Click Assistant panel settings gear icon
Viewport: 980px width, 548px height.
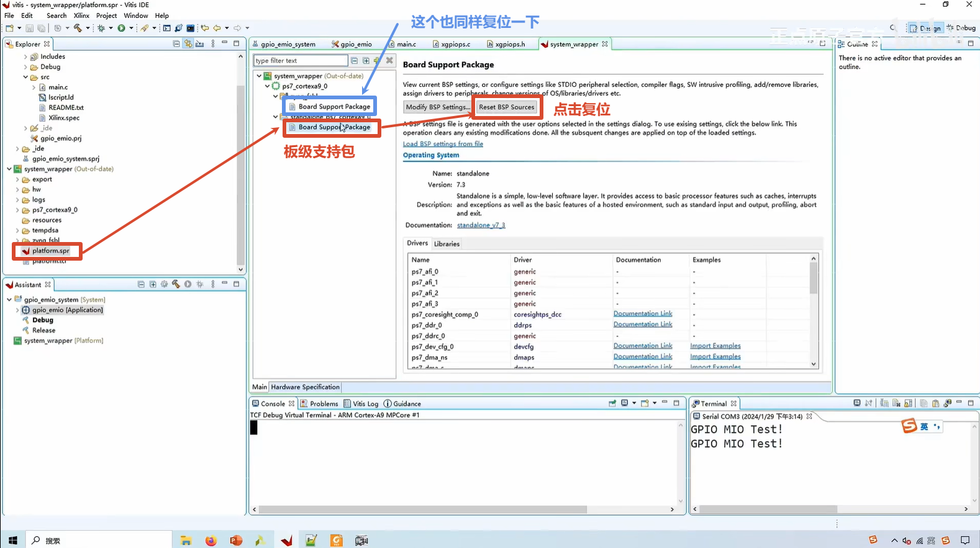164,284
